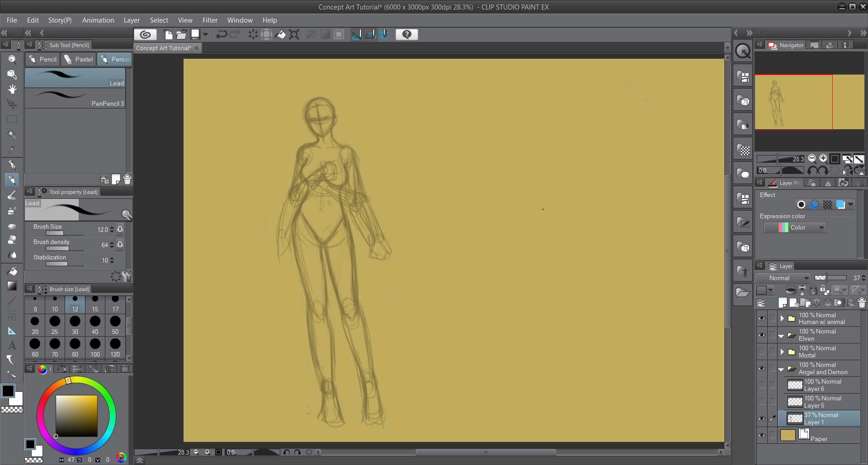Image resolution: width=868 pixels, height=465 pixels.
Task: Select the Text tool
Action: pyautogui.click(x=12, y=345)
